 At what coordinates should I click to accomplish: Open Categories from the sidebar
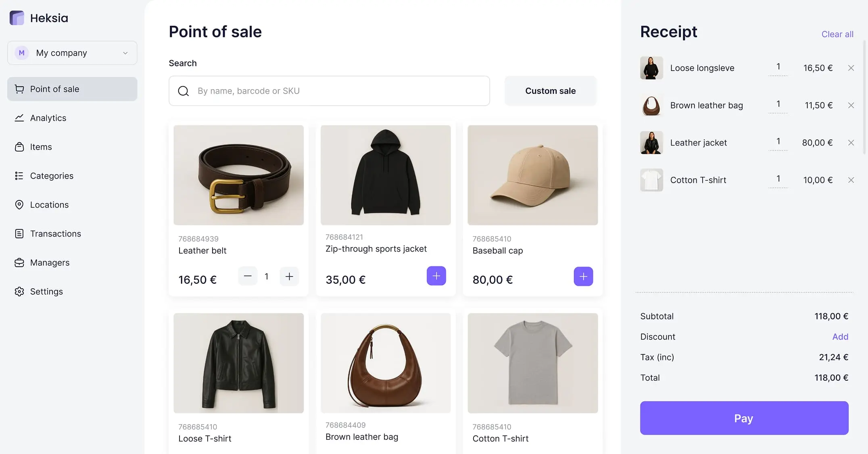[52, 176]
